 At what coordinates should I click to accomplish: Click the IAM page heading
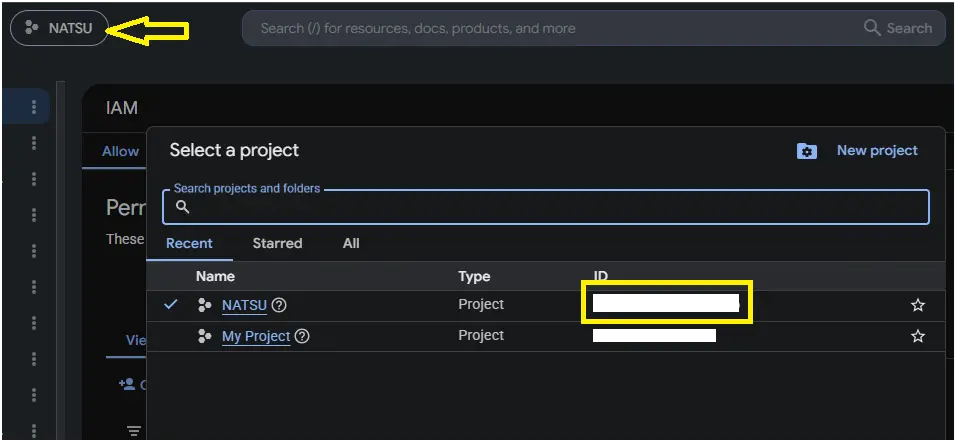pyautogui.click(x=121, y=109)
